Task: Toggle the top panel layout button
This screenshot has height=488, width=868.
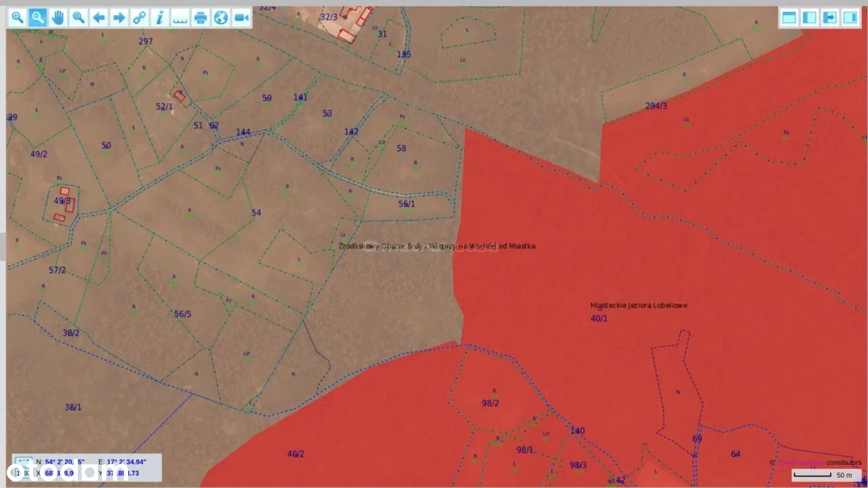Action: 789,18
